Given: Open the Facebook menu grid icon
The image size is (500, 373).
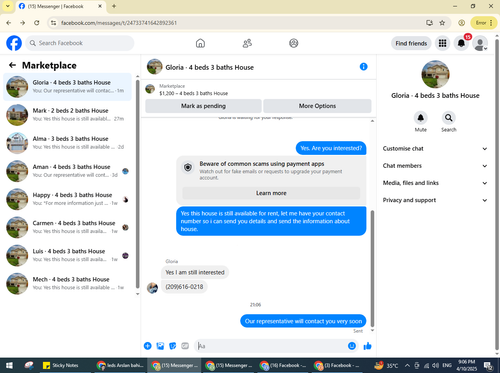Looking at the screenshot, I should click(x=442, y=43).
